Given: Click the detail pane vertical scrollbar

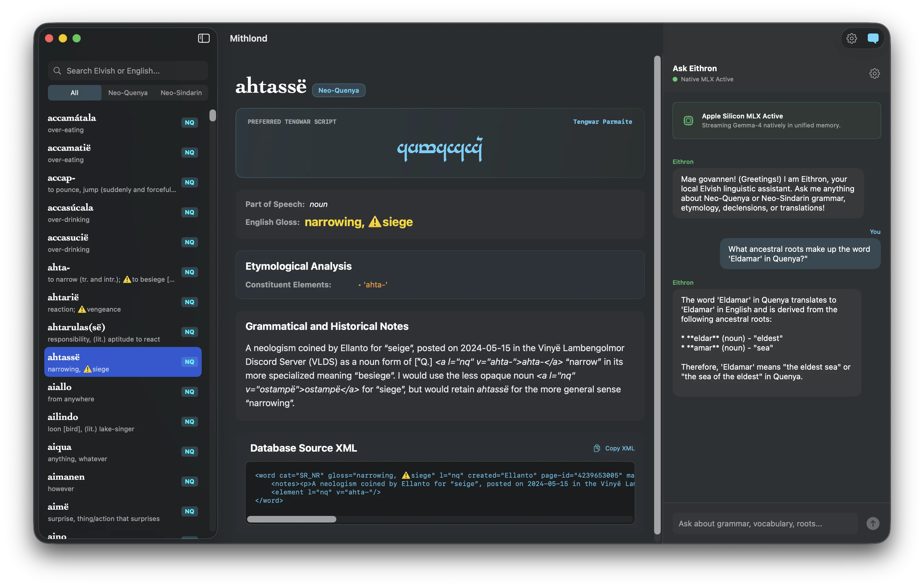Looking at the screenshot, I should tap(657, 295).
